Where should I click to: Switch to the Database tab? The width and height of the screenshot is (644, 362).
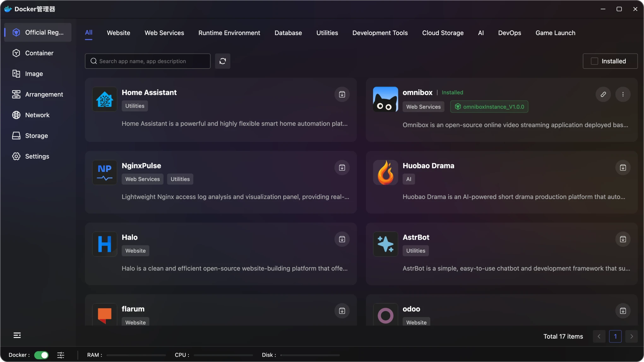pyautogui.click(x=288, y=33)
